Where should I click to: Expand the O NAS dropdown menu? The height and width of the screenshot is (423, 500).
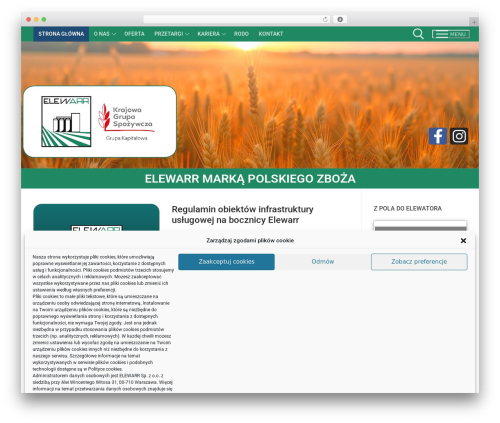105,34
